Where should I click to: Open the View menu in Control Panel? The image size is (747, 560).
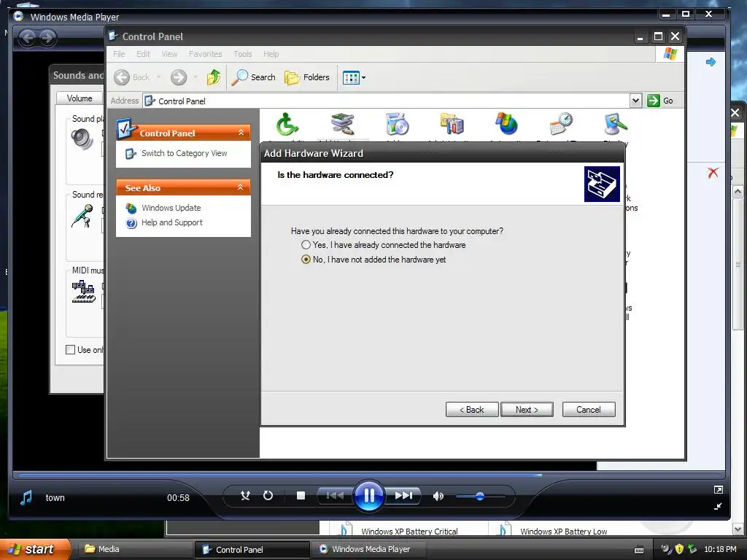coord(169,54)
